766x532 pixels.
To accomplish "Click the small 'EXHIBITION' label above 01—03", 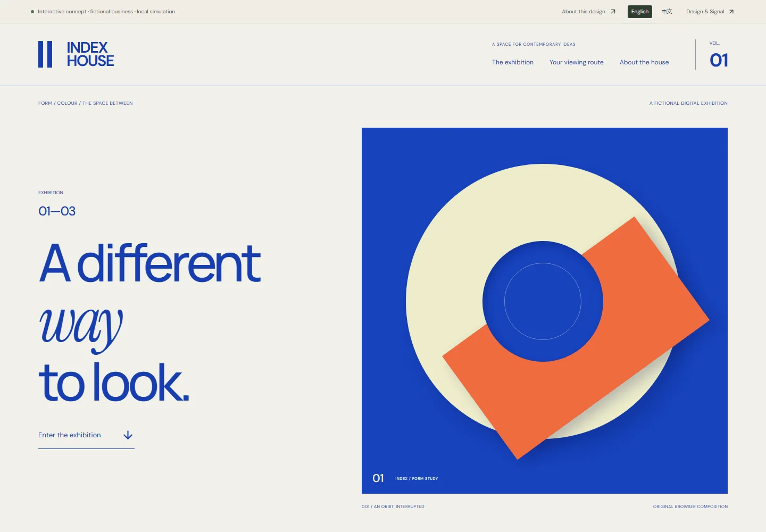I will (51, 193).
